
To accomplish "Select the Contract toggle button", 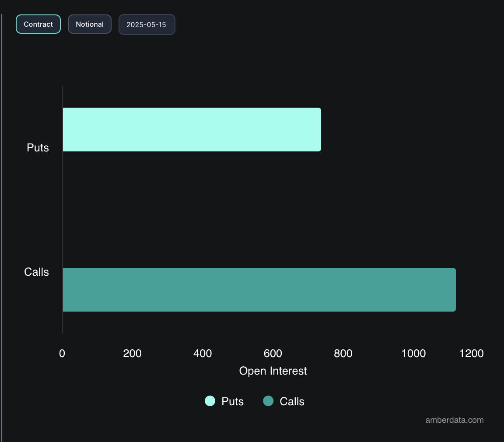I will tap(38, 24).
